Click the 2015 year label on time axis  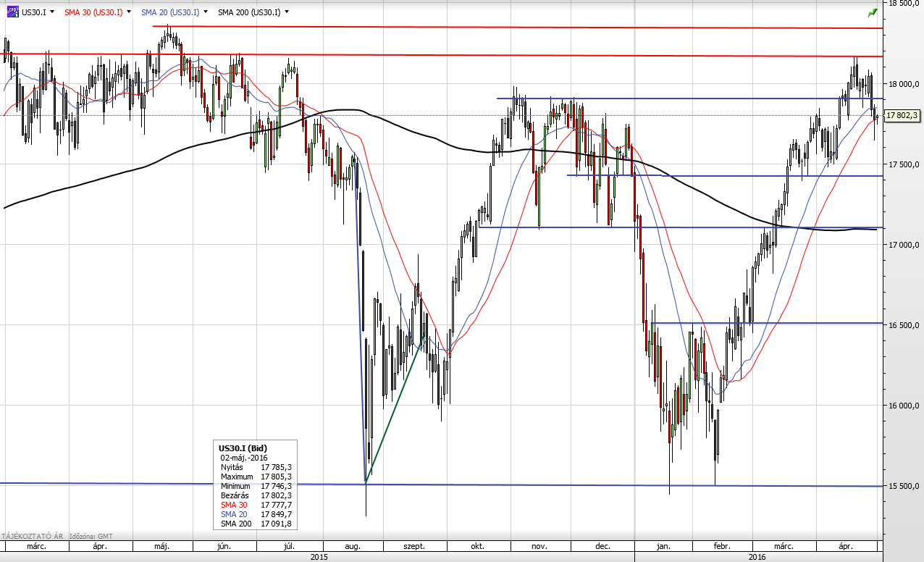click(319, 557)
